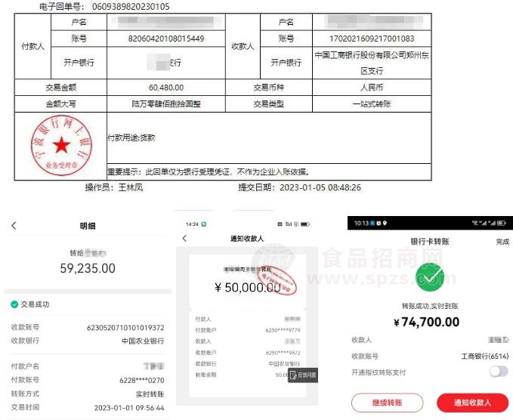
Task: Tap 完成 to finish the transfer
Action: (x=502, y=242)
